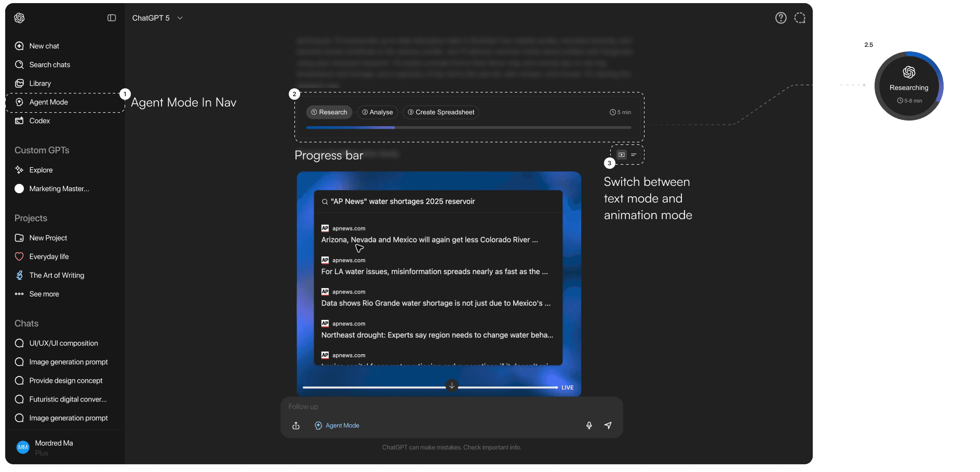Click the "AP News" water shortages search query
The height and width of the screenshot is (472, 980).
[403, 202]
